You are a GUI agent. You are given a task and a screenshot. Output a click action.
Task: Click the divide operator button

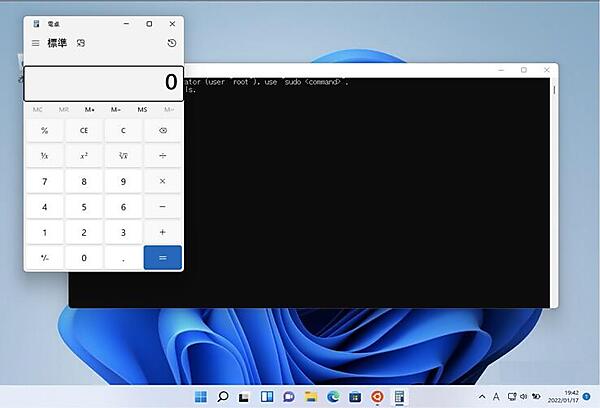tap(163, 156)
